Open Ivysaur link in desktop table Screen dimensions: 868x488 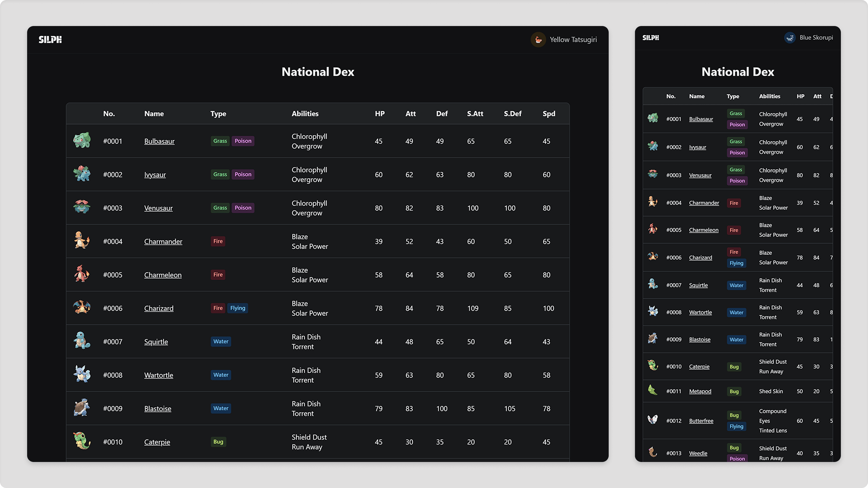coord(155,174)
